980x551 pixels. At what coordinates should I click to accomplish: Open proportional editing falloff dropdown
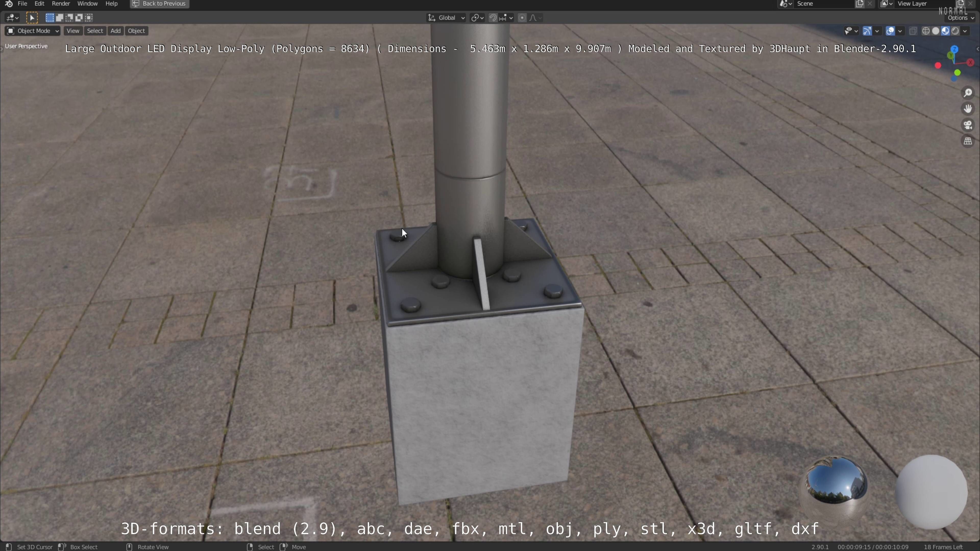pos(535,18)
